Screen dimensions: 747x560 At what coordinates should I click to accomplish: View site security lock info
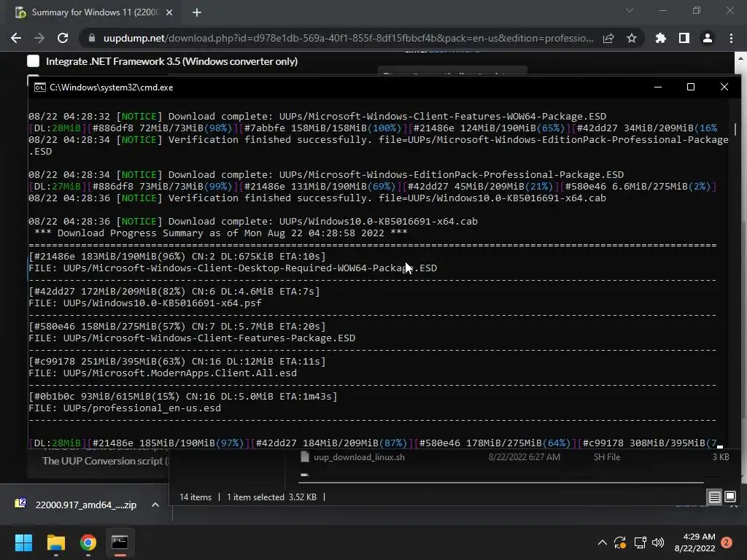91,38
